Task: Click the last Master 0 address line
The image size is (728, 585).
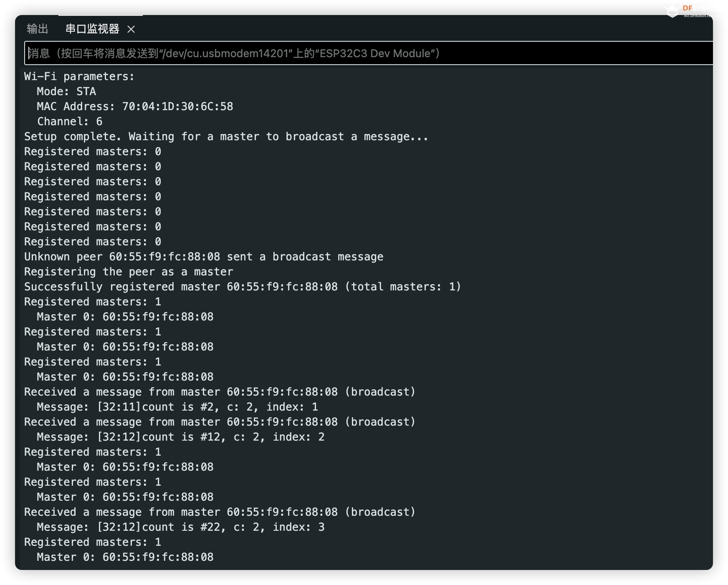Action: pyautogui.click(x=125, y=557)
